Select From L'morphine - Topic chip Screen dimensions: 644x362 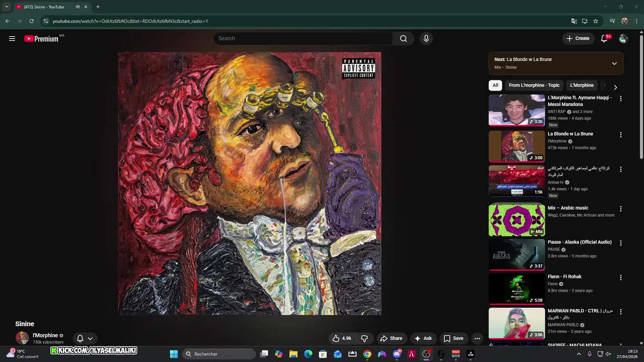click(x=534, y=85)
